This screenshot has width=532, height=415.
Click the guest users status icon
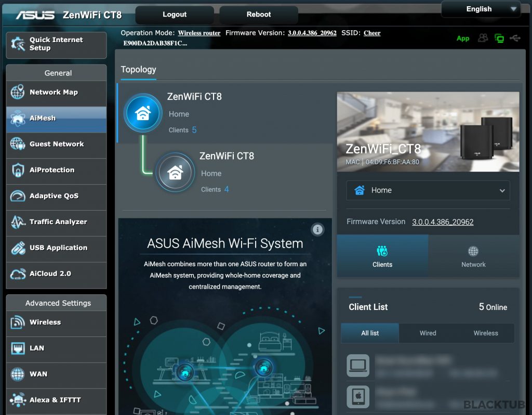[483, 38]
